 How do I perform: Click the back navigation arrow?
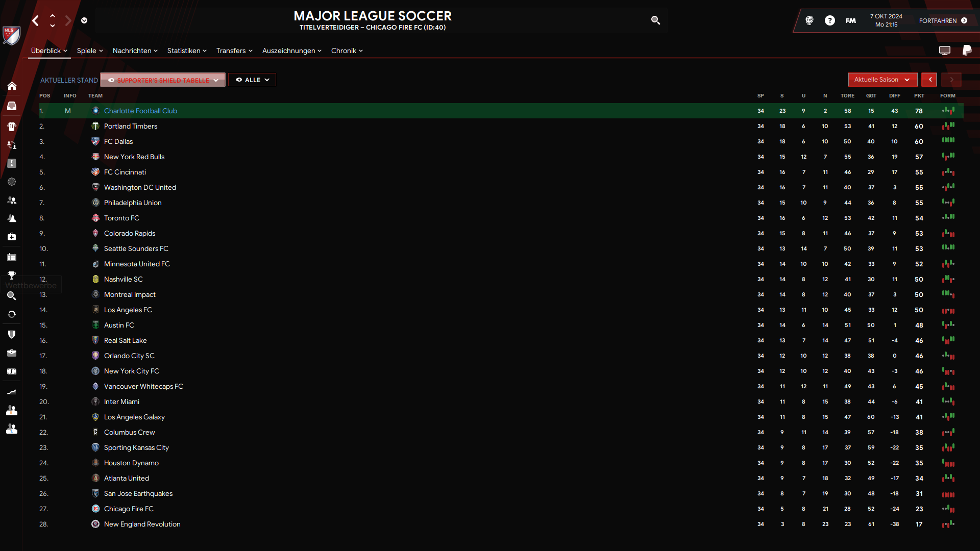pos(35,20)
